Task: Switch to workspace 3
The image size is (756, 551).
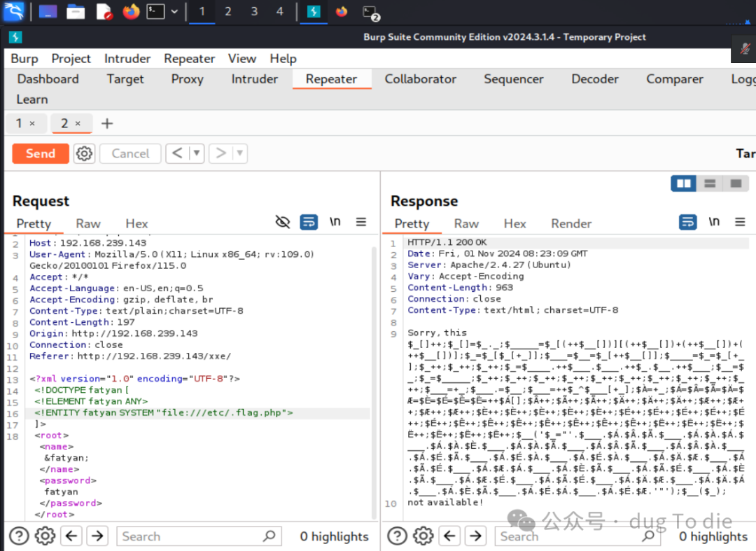Action: point(254,11)
